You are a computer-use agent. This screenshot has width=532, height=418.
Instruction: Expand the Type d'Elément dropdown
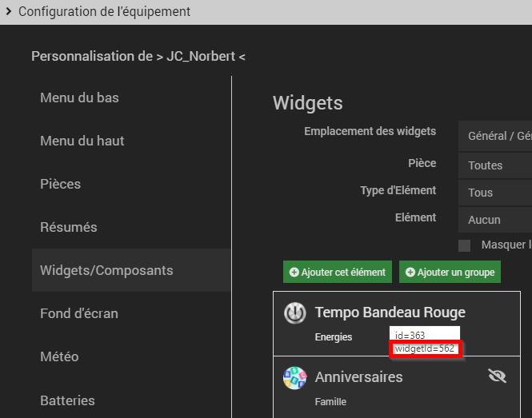coord(496,193)
